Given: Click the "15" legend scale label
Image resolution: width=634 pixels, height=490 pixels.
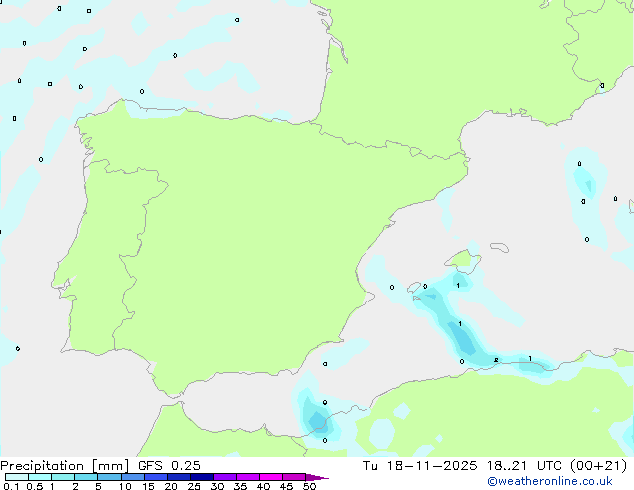Looking at the screenshot, I should point(148,486).
